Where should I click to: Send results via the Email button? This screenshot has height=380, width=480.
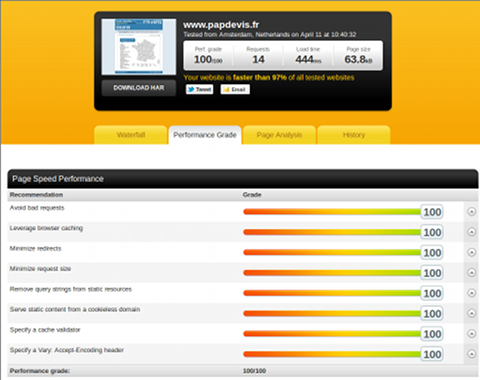235,89
